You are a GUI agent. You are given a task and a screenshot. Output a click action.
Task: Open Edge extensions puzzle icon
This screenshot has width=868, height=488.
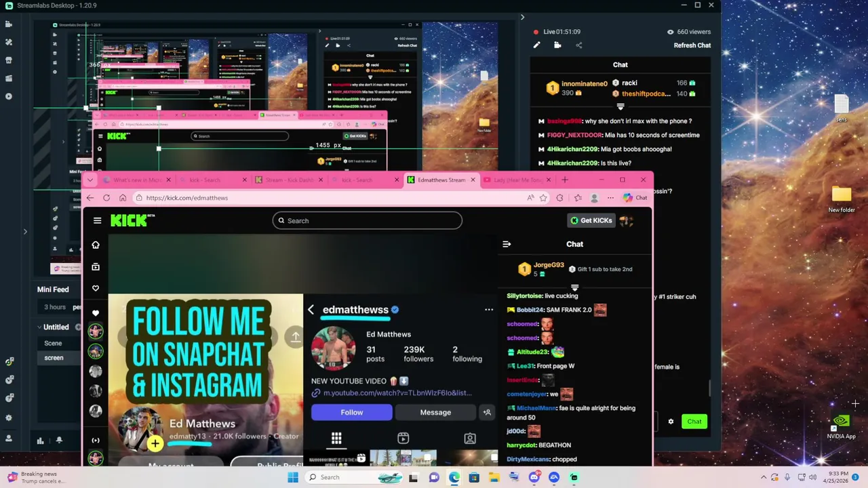tap(559, 198)
